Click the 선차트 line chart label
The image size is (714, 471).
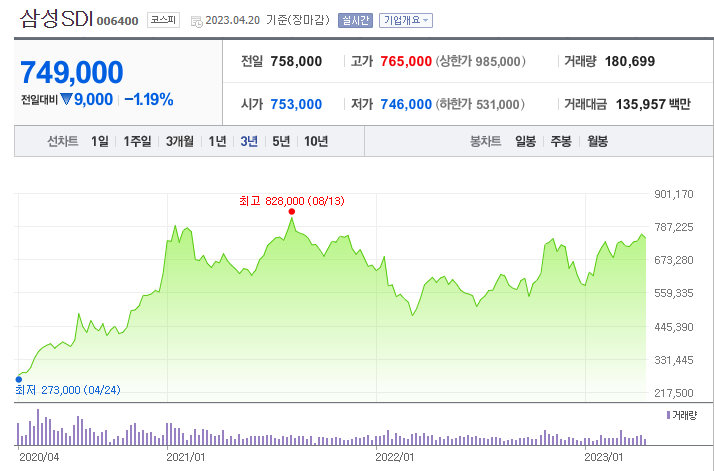pos(63,141)
